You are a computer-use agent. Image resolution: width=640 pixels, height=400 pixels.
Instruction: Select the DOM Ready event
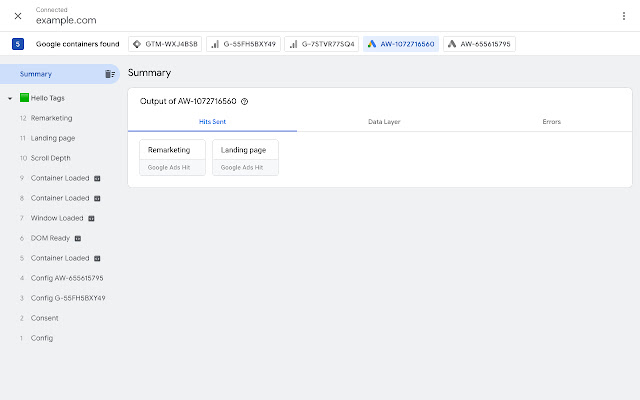[x=48, y=238]
